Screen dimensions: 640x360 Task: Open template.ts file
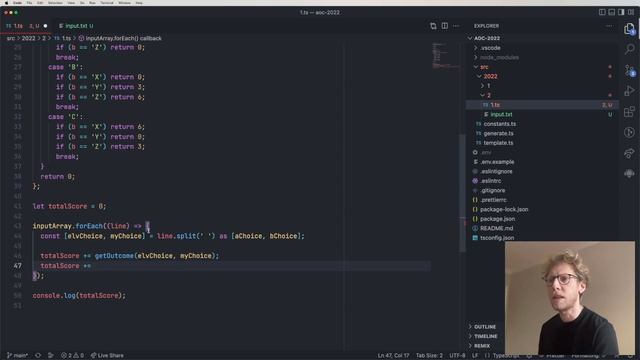(498, 143)
